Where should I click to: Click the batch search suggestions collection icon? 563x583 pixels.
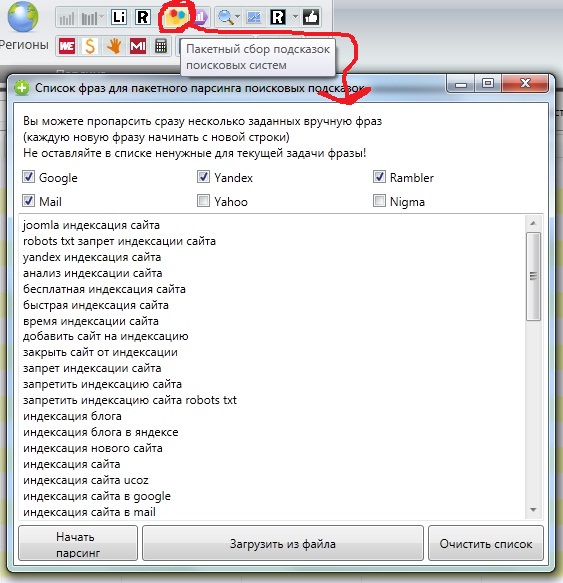click(176, 17)
